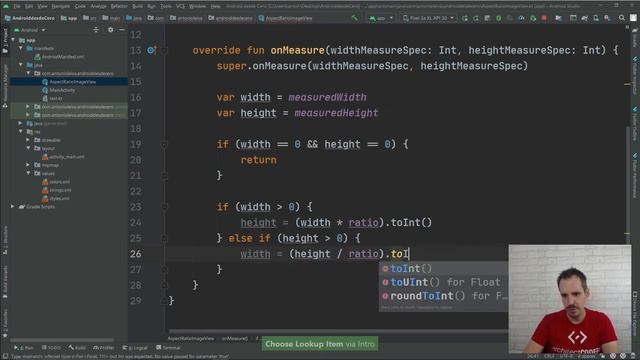640x360 pixels.
Task: Collapse the manifests folder
Action: click(x=21, y=48)
